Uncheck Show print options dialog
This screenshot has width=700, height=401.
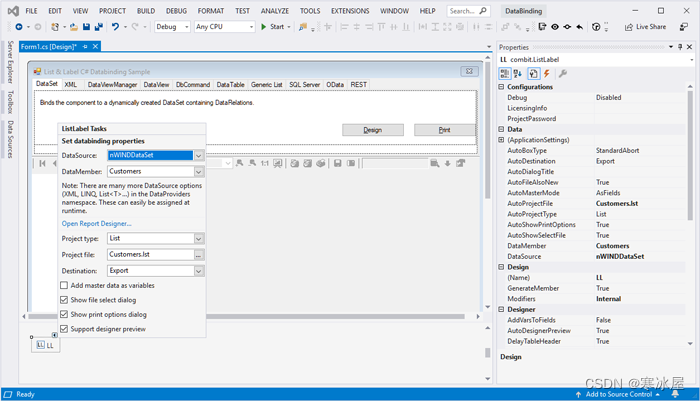[x=64, y=314]
